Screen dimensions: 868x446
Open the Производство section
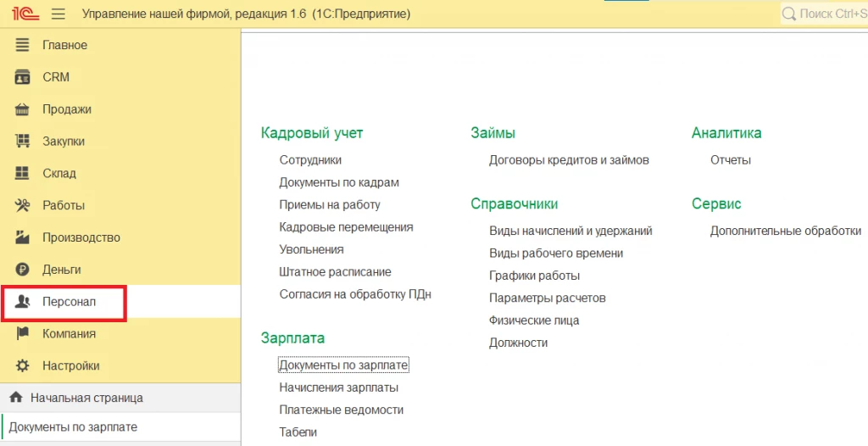[120, 237]
